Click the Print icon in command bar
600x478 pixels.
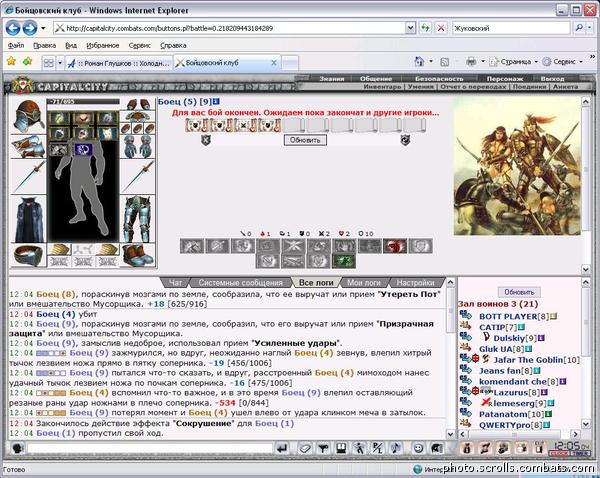click(471, 61)
